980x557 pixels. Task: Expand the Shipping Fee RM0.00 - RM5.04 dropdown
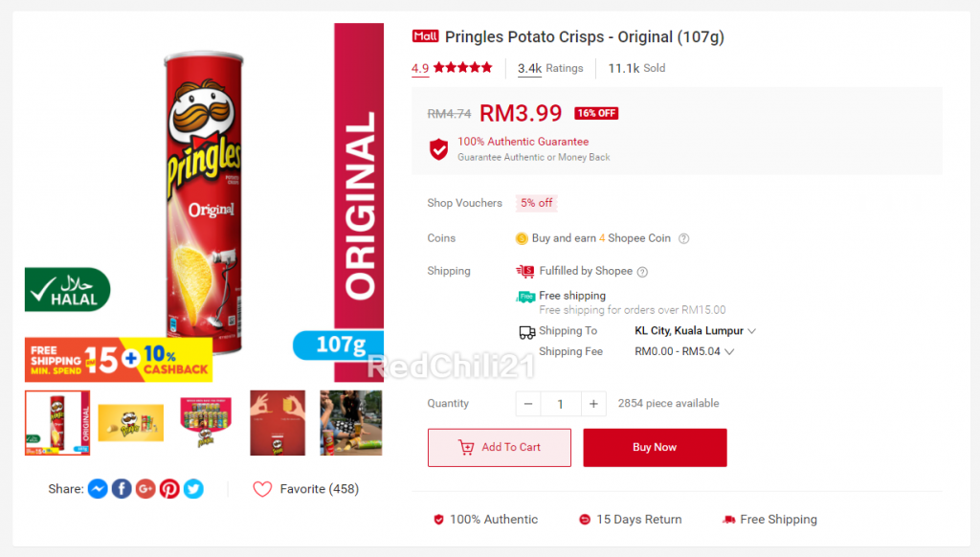tap(683, 351)
